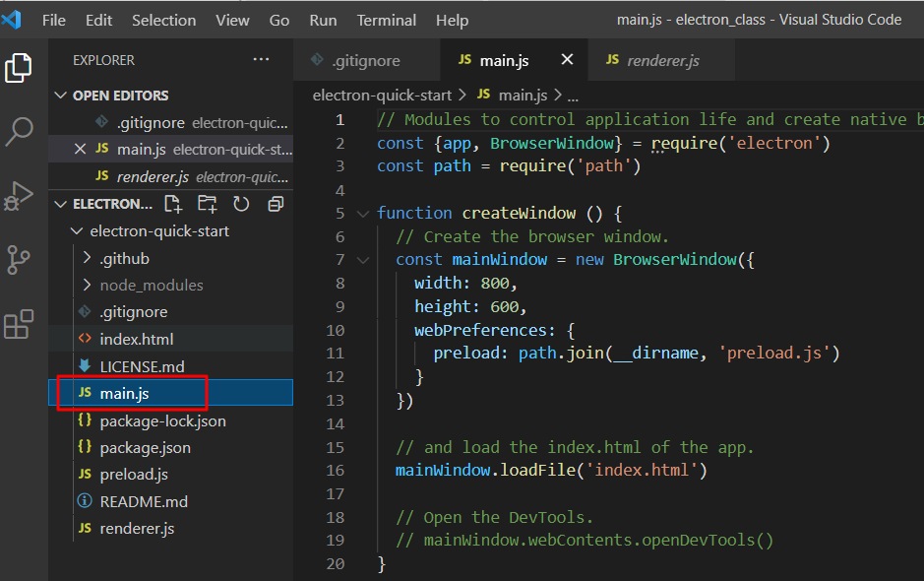
Task: Open the Explorer view in activity bar
Action: pyautogui.click(x=19, y=68)
